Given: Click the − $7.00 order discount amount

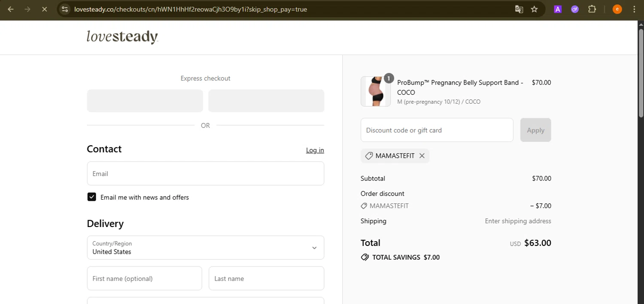Looking at the screenshot, I should (541, 206).
